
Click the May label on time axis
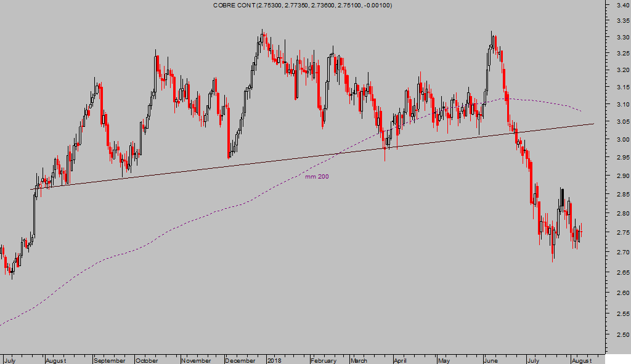tap(444, 360)
